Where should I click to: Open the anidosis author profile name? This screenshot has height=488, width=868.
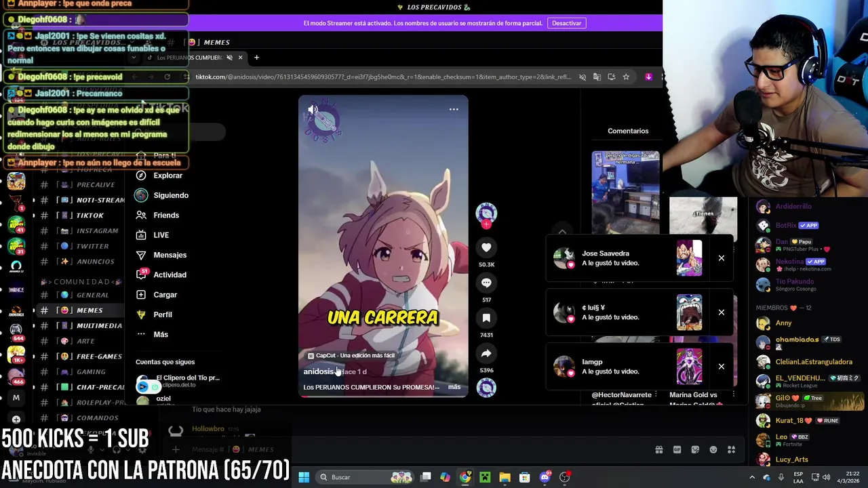(319, 371)
